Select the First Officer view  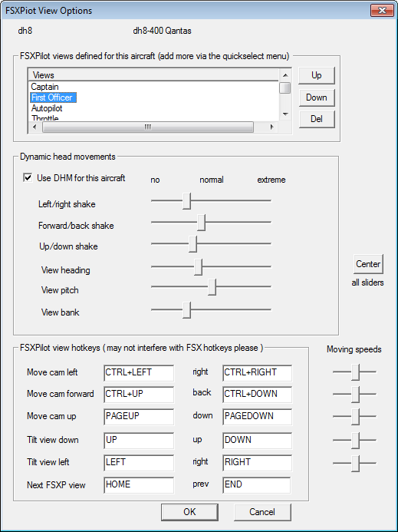[x=53, y=97]
